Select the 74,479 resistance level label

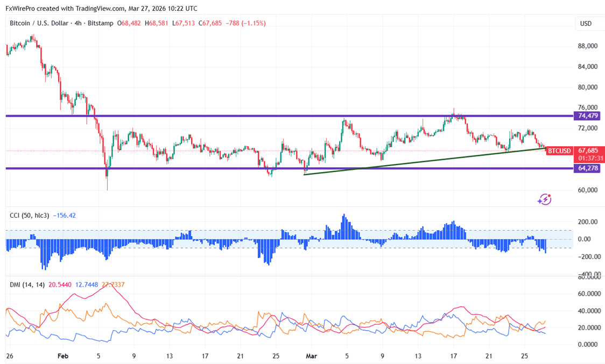(x=587, y=116)
